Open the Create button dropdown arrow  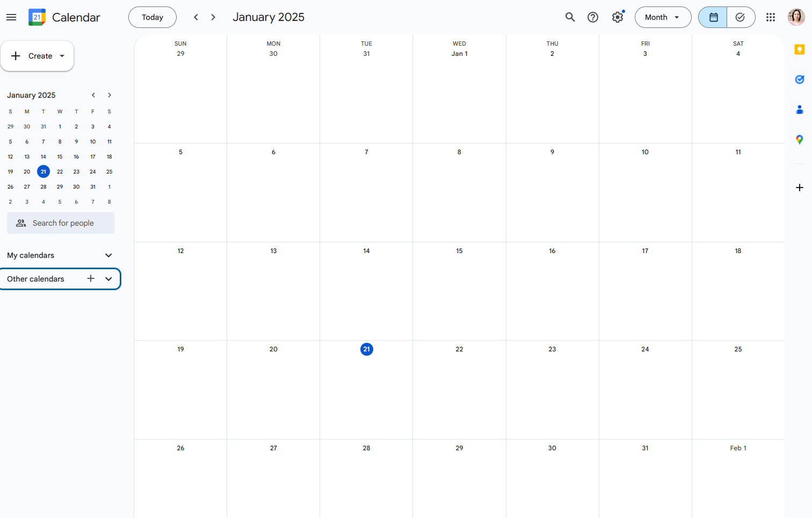pyautogui.click(x=61, y=55)
